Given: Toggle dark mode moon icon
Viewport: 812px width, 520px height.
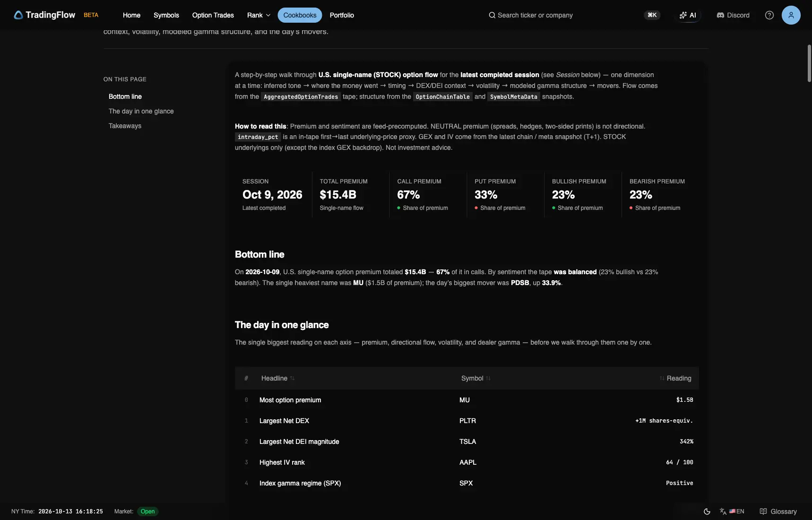Looking at the screenshot, I should (707, 511).
